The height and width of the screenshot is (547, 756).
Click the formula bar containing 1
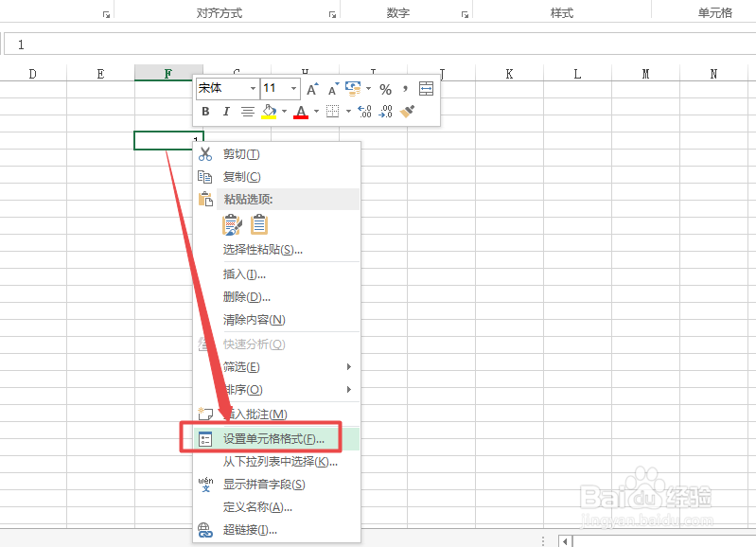[x=380, y=44]
